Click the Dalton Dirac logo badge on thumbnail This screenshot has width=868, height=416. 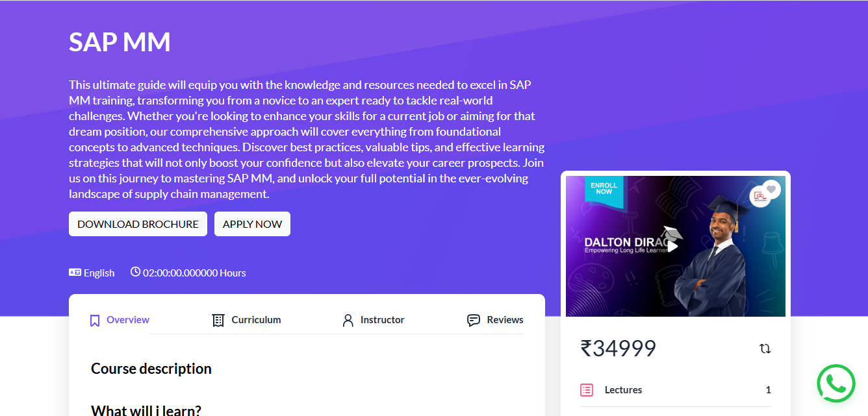(x=758, y=197)
